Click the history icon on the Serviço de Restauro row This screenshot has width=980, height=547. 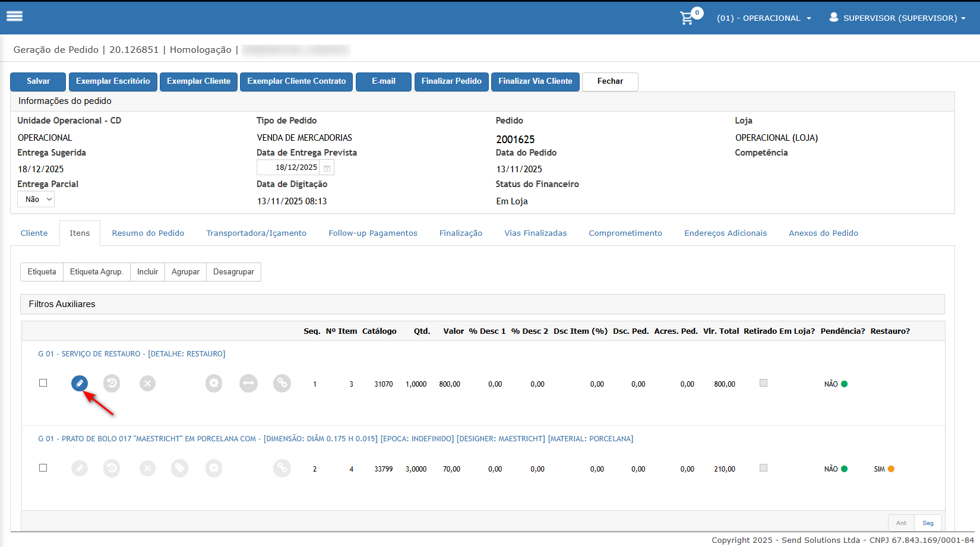(x=112, y=384)
